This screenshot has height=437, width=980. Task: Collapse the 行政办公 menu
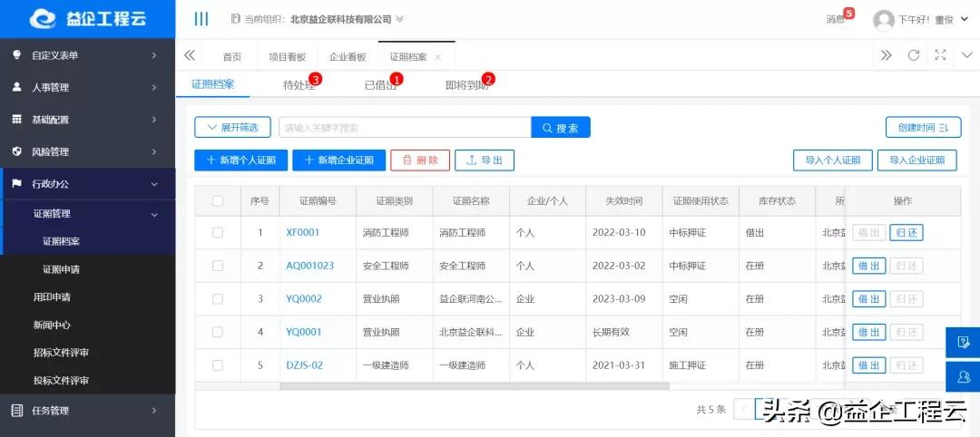coord(87,183)
